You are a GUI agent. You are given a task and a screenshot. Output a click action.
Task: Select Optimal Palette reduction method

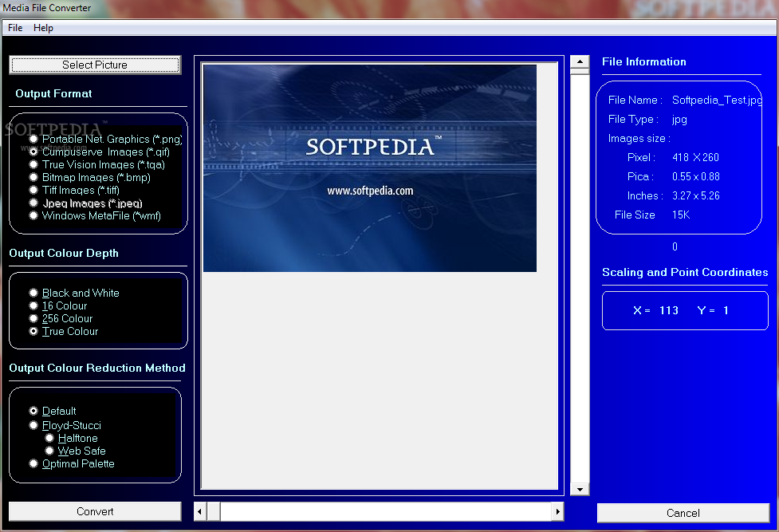pyautogui.click(x=72, y=463)
